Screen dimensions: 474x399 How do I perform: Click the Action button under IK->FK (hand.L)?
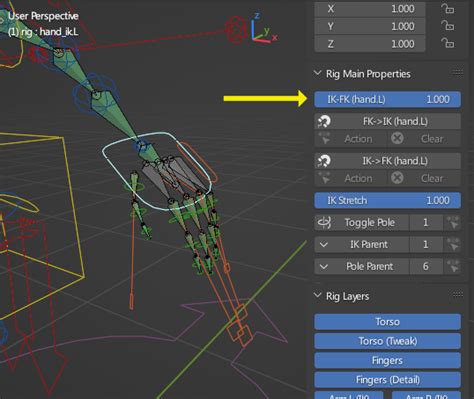(351, 178)
